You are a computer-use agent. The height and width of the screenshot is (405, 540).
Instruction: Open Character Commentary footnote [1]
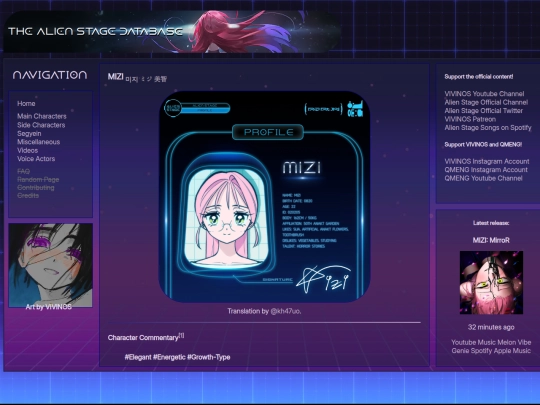[x=181, y=335]
